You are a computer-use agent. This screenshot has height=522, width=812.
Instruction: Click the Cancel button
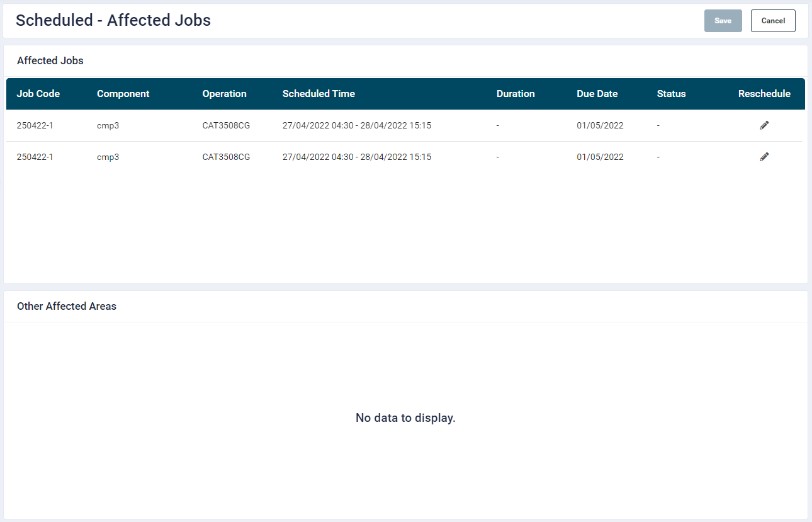tap(773, 21)
